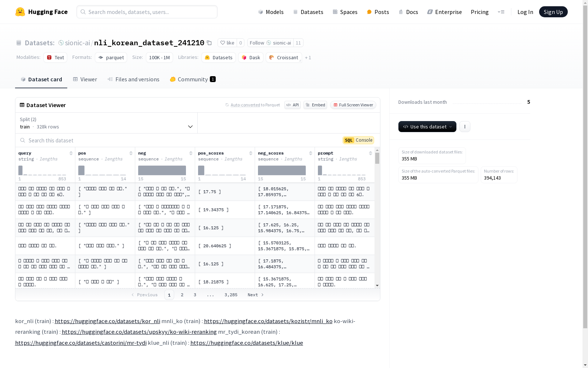Viewport: 588px width, 368px height.
Task: Jump to last page 3,285
Action: click(x=231, y=295)
